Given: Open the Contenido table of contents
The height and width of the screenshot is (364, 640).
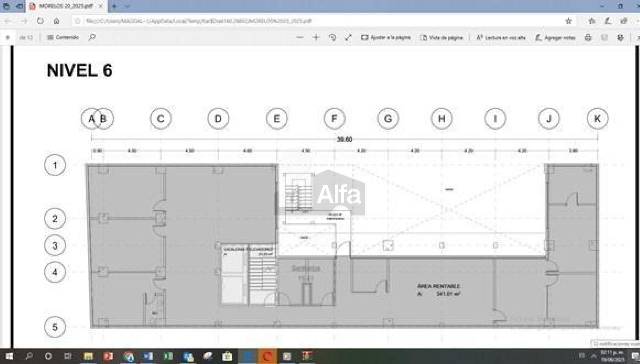Looking at the screenshot, I should click(x=63, y=37).
